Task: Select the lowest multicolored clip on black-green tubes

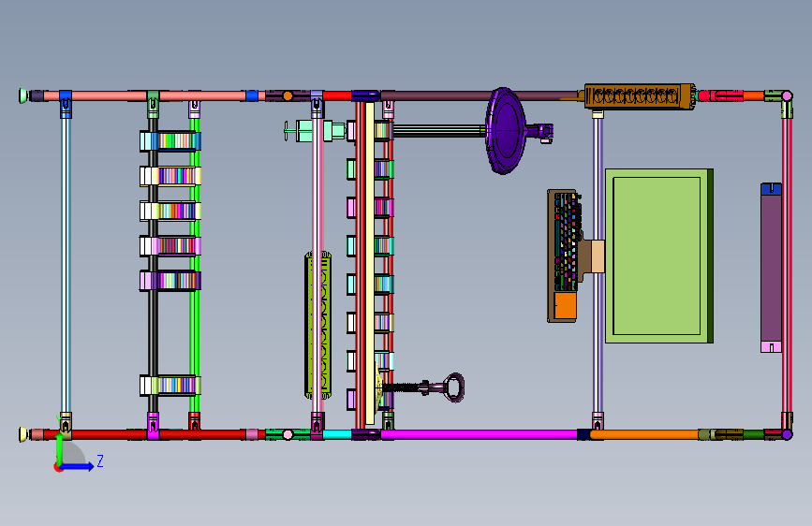Action: tap(170, 386)
